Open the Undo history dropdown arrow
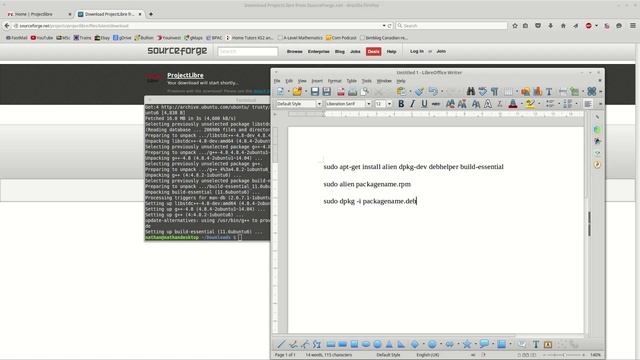Image resolution: width=640 pixels, height=360 pixels. pyautogui.click(x=442, y=91)
